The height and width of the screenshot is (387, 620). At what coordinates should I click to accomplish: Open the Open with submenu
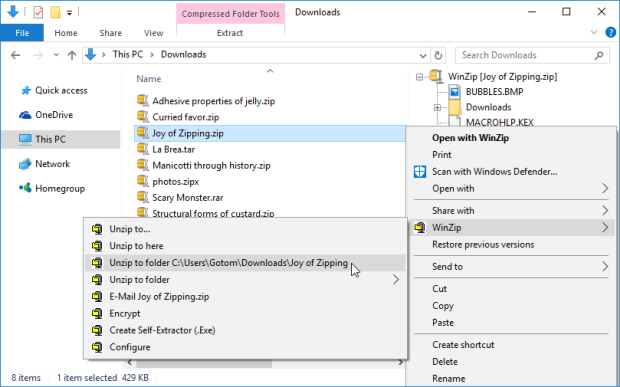511,189
